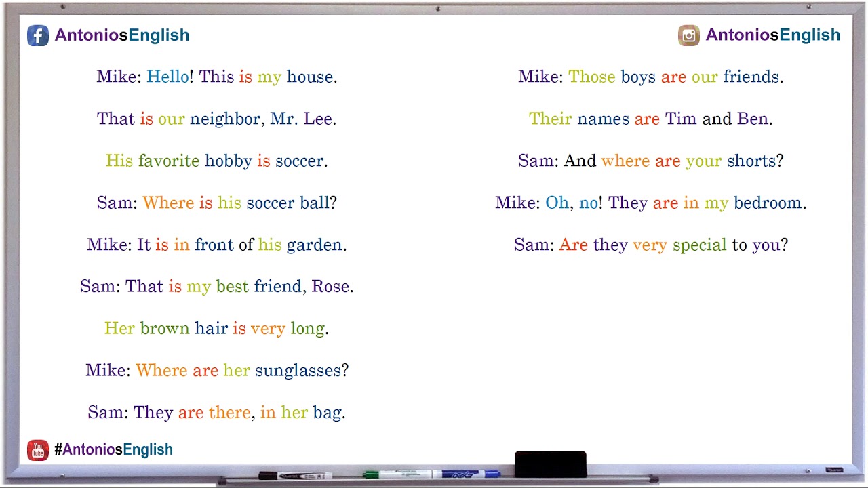Click the line "His favorite hobby is soccer."
Viewport: 868px width, 488px height.
tap(217, 161)
